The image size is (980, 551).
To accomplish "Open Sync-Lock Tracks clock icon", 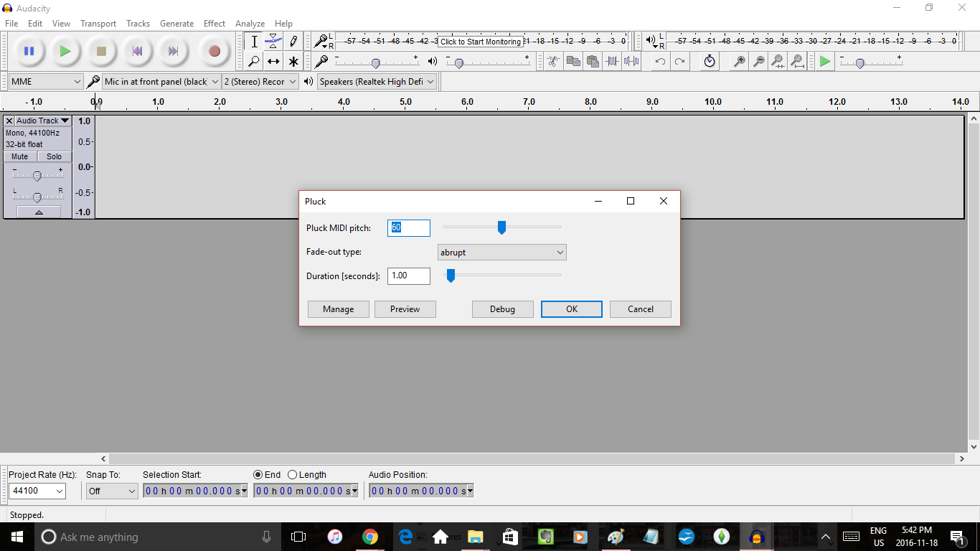I will click(710, 61).
